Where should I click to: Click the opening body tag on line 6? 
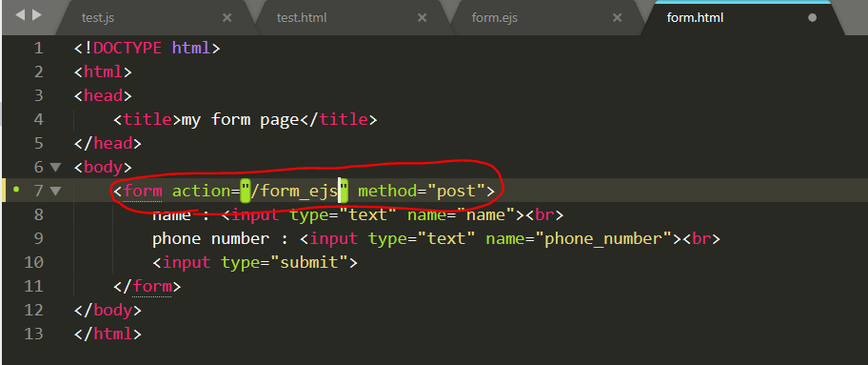[103, 167]
